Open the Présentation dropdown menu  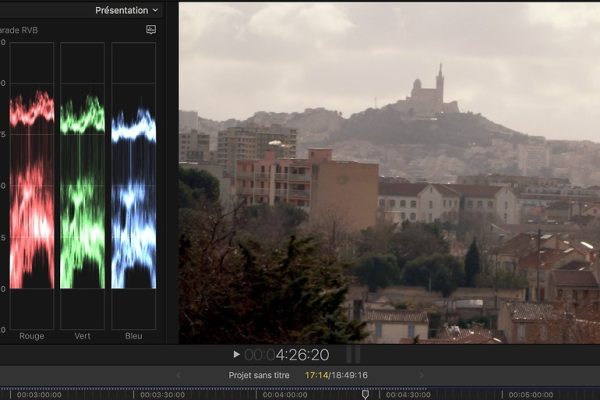[x=126, y=10]
